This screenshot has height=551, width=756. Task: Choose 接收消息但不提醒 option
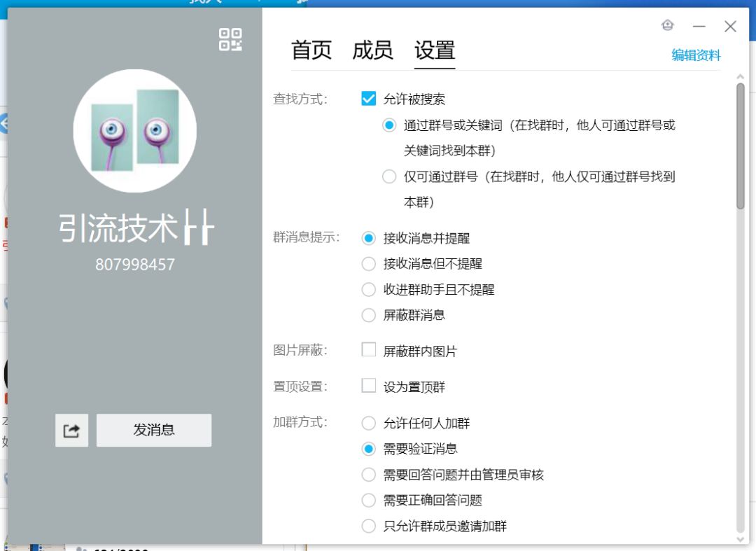[x=368, y=264]
